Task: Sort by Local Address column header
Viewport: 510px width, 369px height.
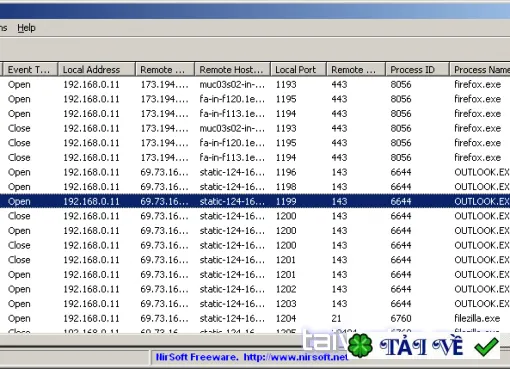Action: (x=97, y=70)
